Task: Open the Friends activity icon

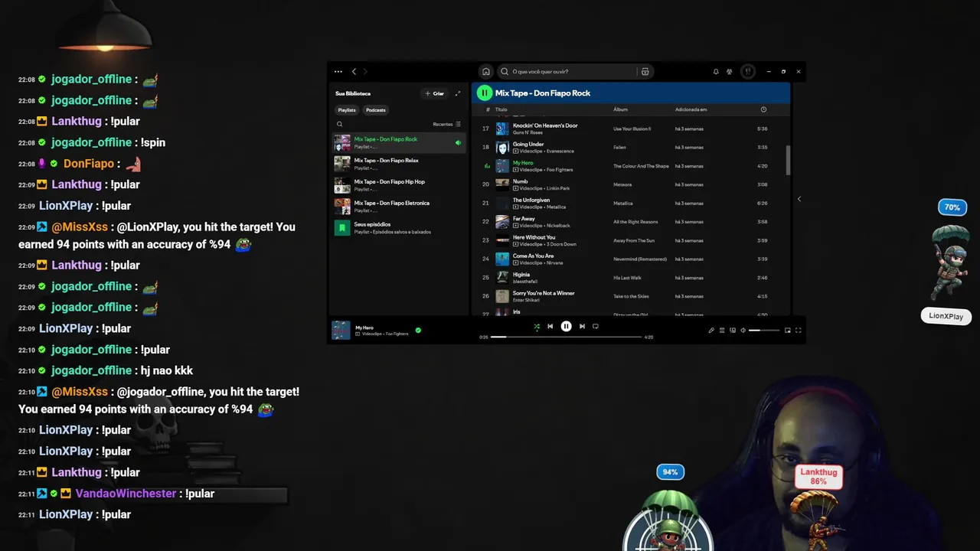Action: tap(730, 71)
